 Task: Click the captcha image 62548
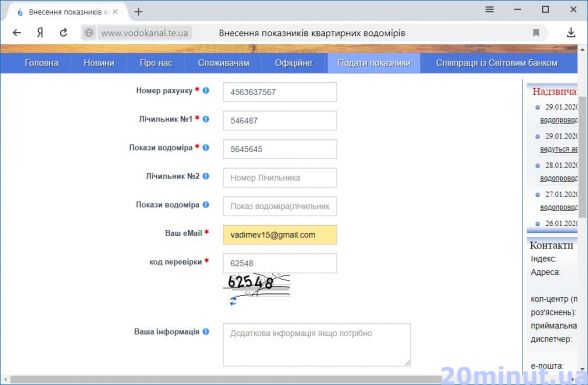tap(257, 284)
